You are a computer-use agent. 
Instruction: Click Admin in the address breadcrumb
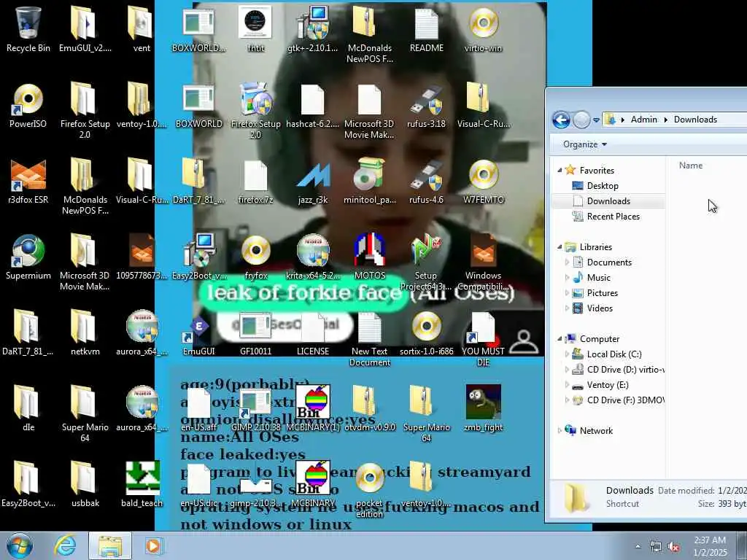coord(643,120)
